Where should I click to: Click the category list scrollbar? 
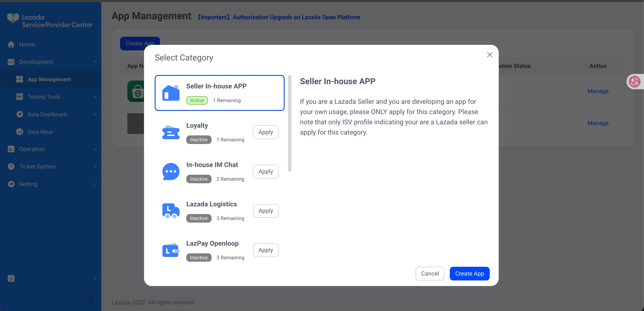tap(290, 123)
